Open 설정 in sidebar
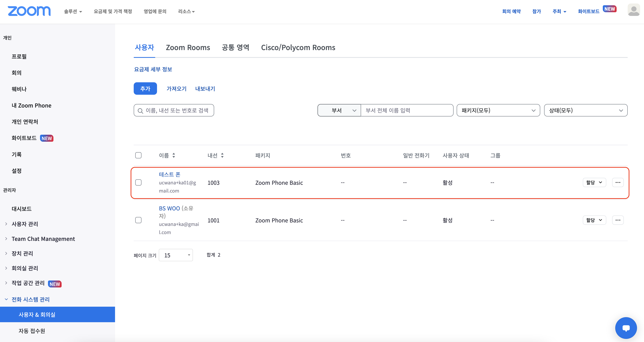Viewport: 644px width, 342px height. pyautogui.click(x=17, y=171)
